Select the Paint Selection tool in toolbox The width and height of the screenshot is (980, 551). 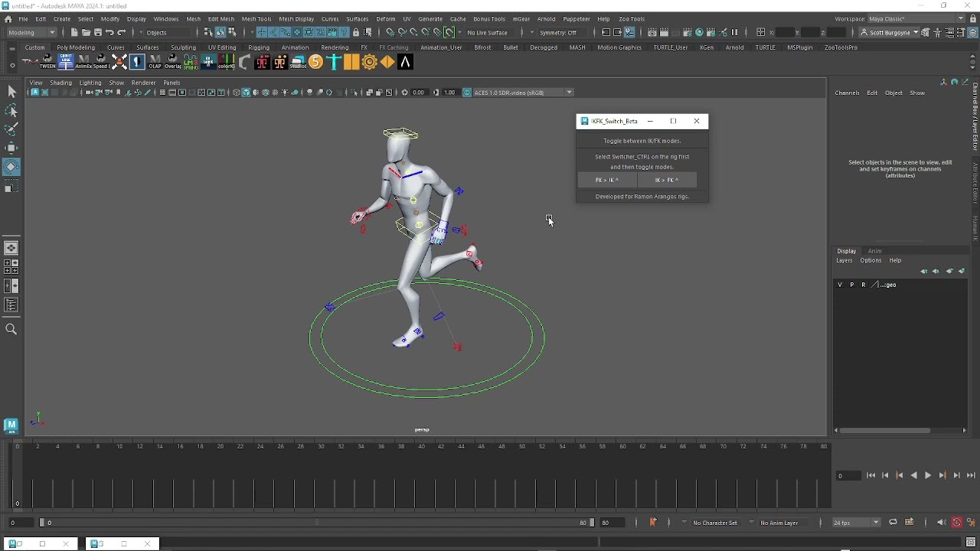click(11, 129)
